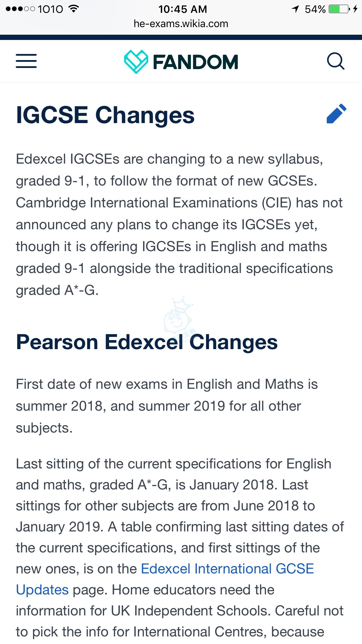Tap the 'IGCSE Changes' heading

point(105,115)
